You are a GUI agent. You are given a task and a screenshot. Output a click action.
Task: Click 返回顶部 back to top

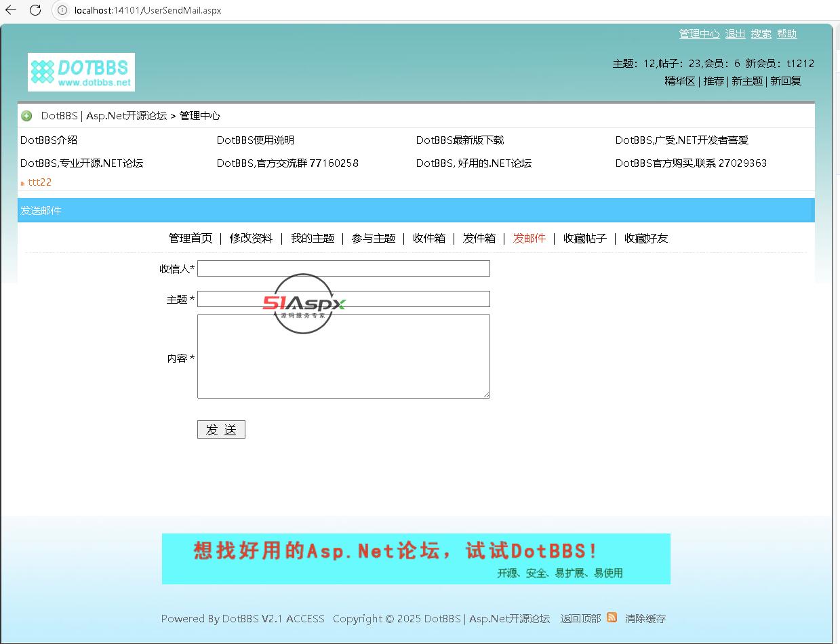580,619
